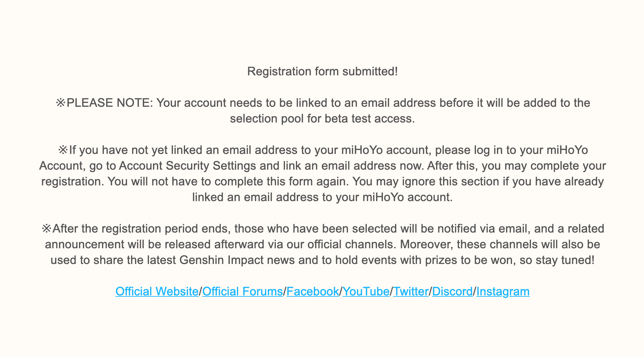
Task: Open the Instagram link
Action: [503, 291]
